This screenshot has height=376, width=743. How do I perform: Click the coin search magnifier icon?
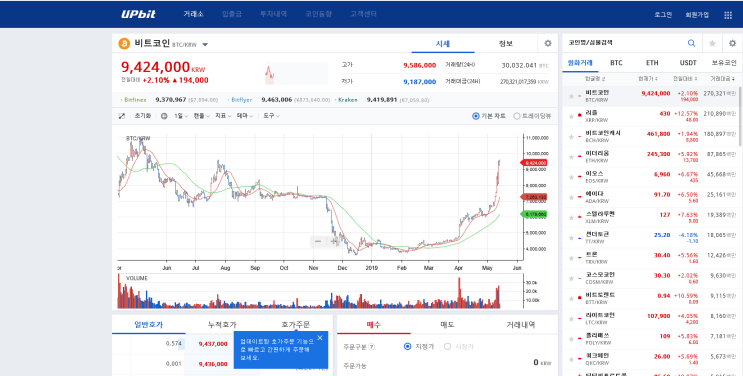pos(691,43)
